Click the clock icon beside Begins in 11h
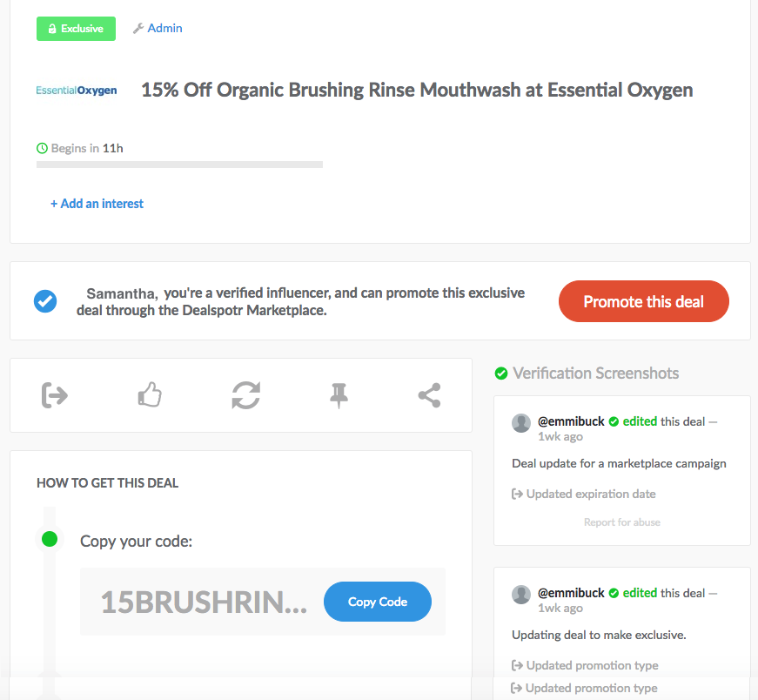 42,148
